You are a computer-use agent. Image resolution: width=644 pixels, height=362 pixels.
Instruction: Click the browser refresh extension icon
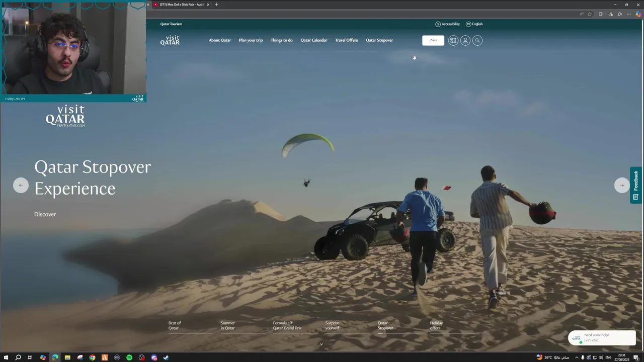pos(600,14)
